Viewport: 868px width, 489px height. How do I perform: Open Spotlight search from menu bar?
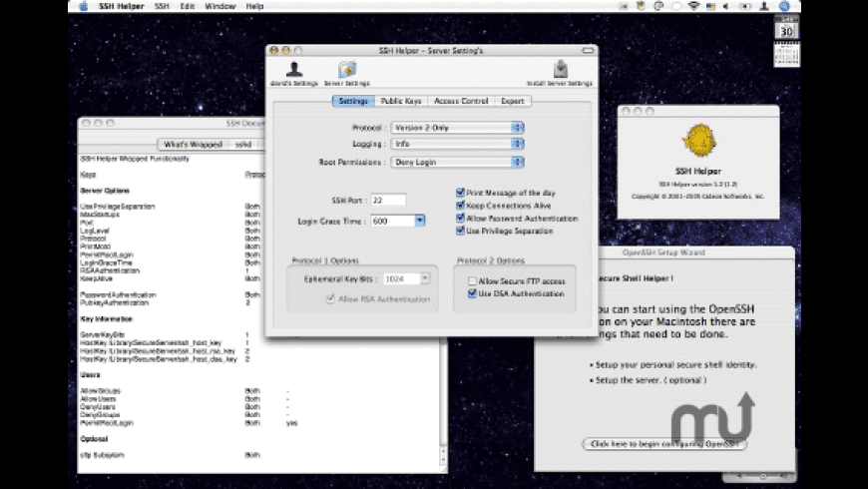click(784, 6)
